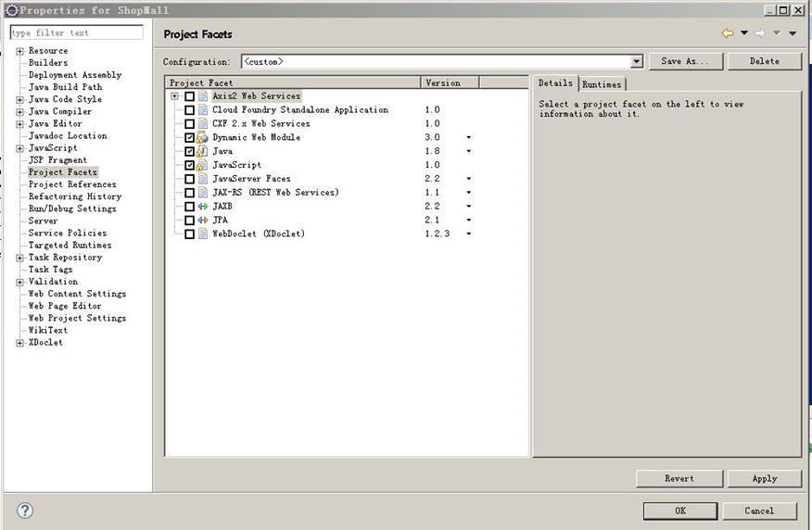Select Web Project Settings in tree

[x=77, y=319]
